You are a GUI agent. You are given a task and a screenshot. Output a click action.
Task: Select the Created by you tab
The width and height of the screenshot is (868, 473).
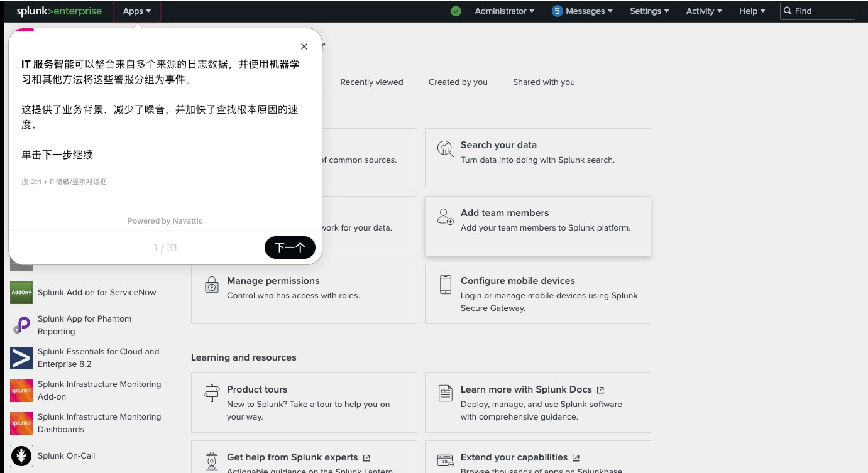click(x=458, y=82)
